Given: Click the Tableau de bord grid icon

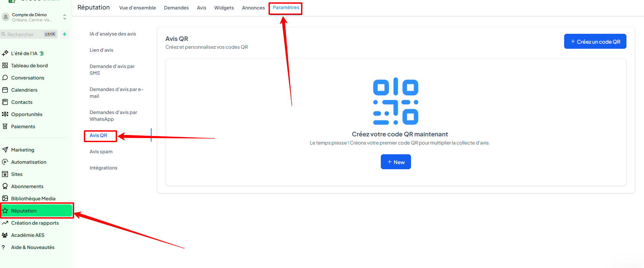Looking at the screenshot, I should pos(5,65).
